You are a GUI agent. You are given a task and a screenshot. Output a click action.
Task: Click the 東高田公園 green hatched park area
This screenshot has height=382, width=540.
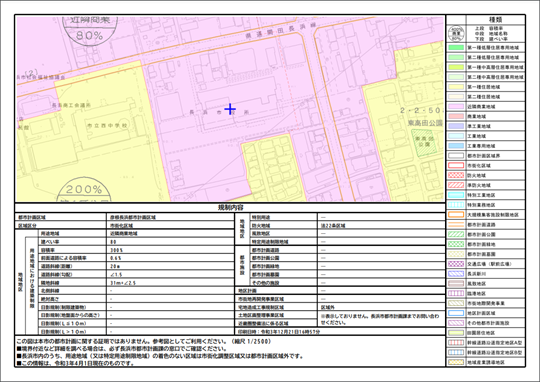click(424, 142)
